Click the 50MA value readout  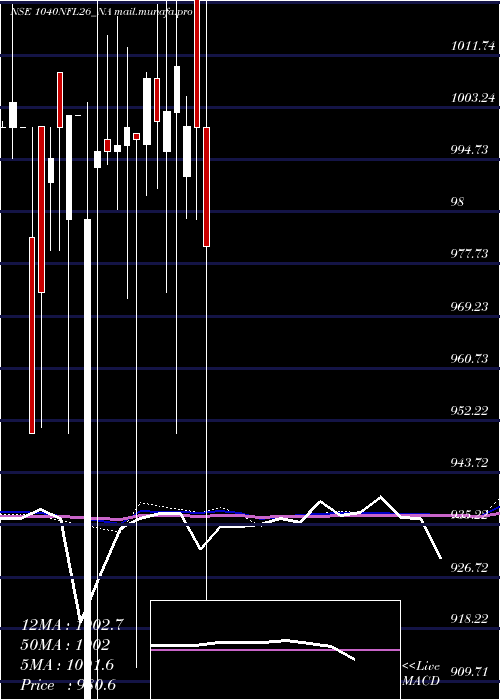point(65,645)
